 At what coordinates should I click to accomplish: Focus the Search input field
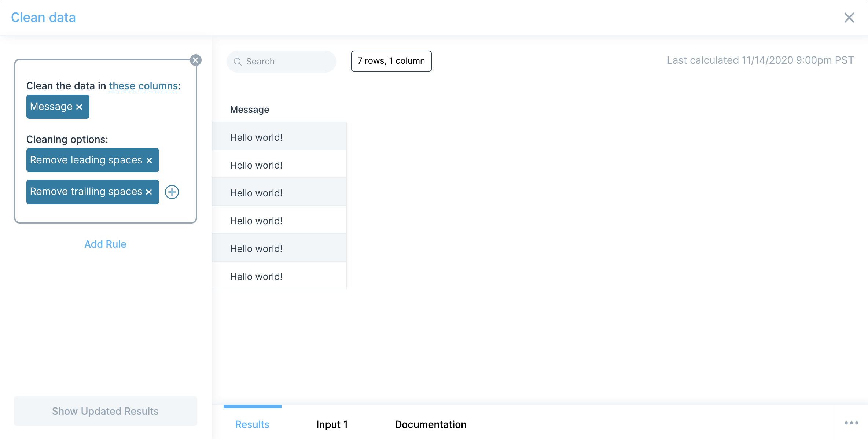pyautogui.click(x=282, y=62)
